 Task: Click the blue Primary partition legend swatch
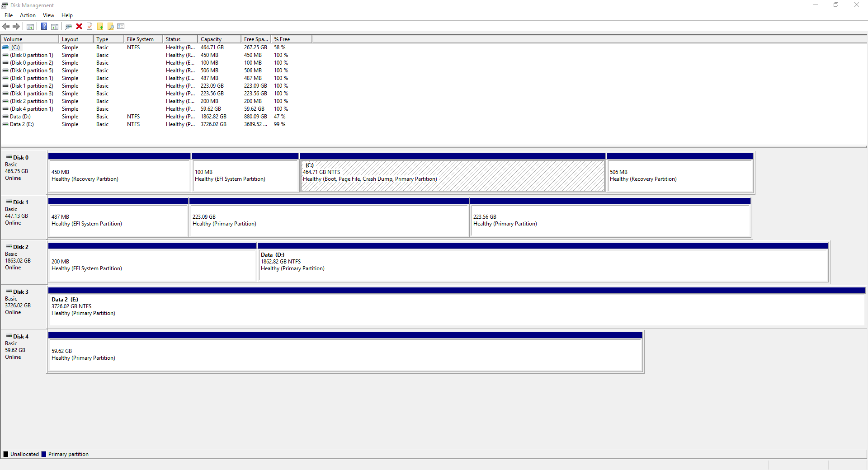[44, 454]
